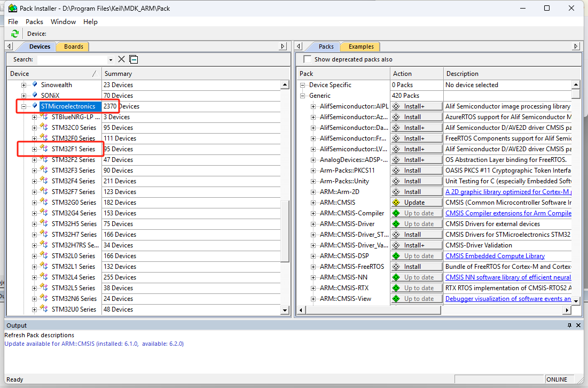Click the STM32G0 Series chip icon
588x388 pixels.
point(44,202)
